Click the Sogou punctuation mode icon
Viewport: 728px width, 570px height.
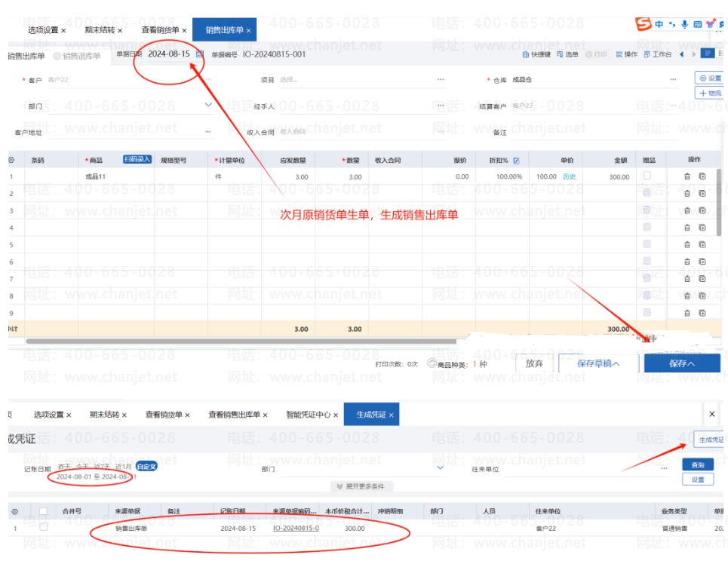pyautogui.click(x=672, y=24)
